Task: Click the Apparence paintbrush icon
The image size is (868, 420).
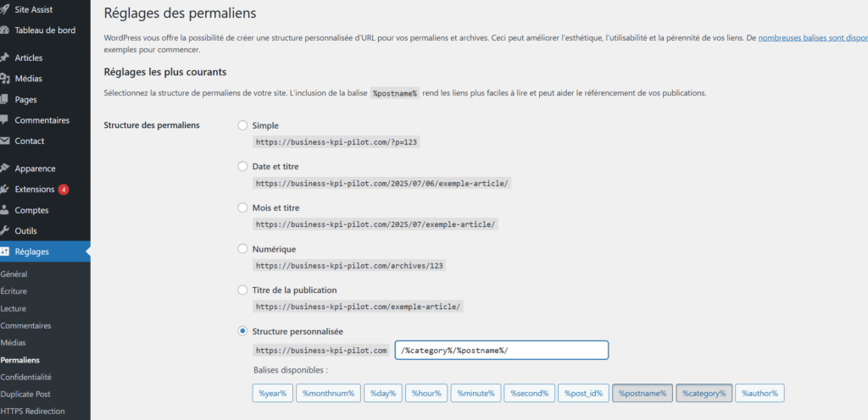Action: tap(4, 169)
